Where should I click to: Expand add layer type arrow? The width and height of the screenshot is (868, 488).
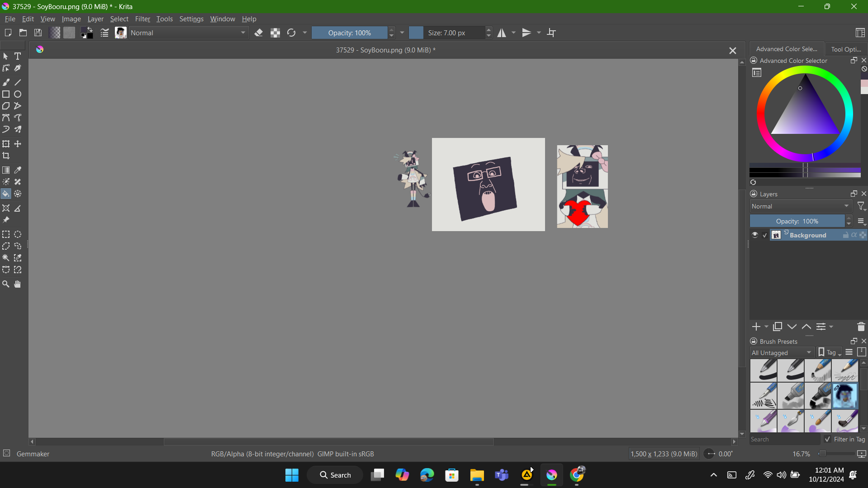point(766,327)
